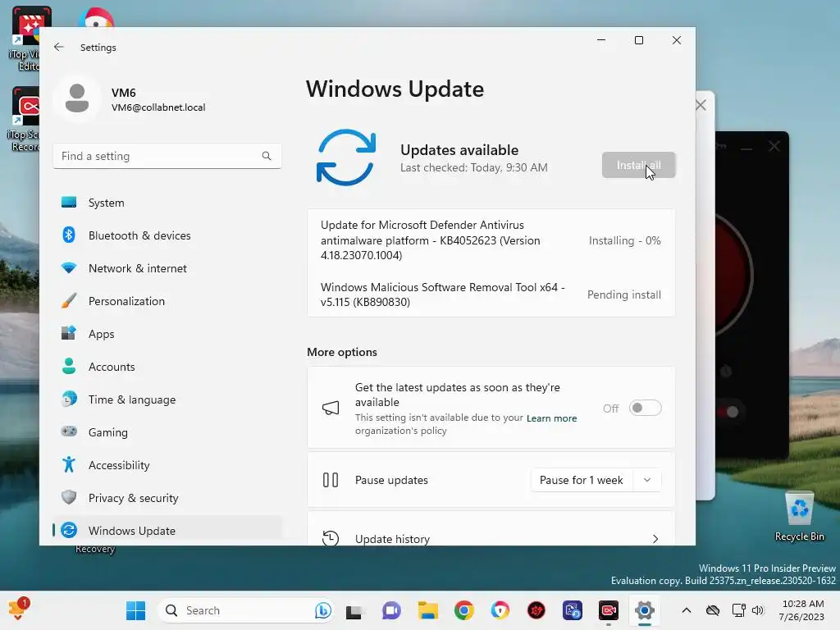Click the megaphone icon beside latest updates
The width and height of the screenshot is (840, 630).
click(331, 409)
